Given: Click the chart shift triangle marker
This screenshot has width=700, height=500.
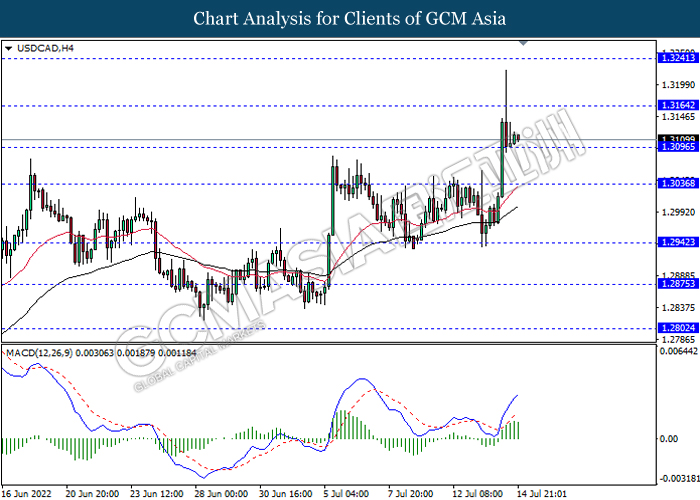Looking at the screenshot, I should click(x=524, y=43).
